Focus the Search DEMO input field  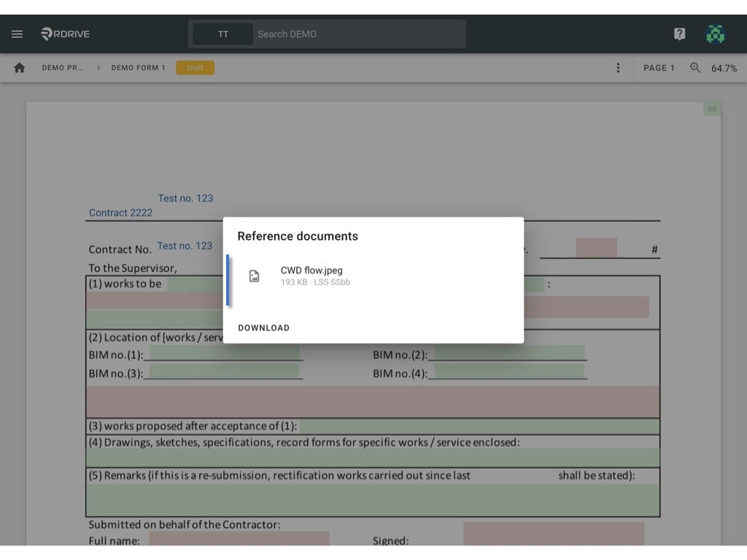(x=359, y=34)
